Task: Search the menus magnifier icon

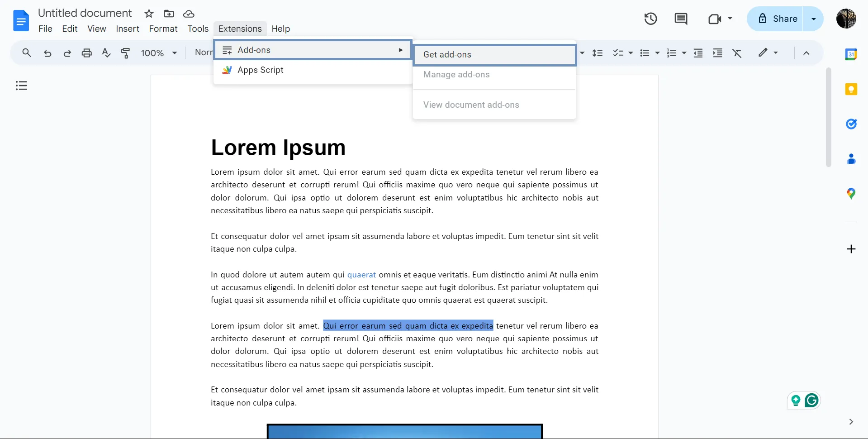Action: [27, 53]
